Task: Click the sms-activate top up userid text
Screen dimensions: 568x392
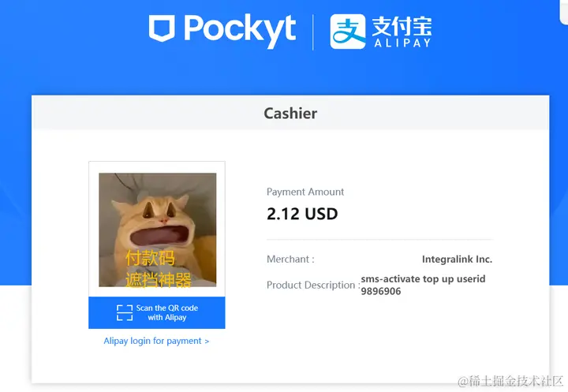Action: tap(423, 279)
